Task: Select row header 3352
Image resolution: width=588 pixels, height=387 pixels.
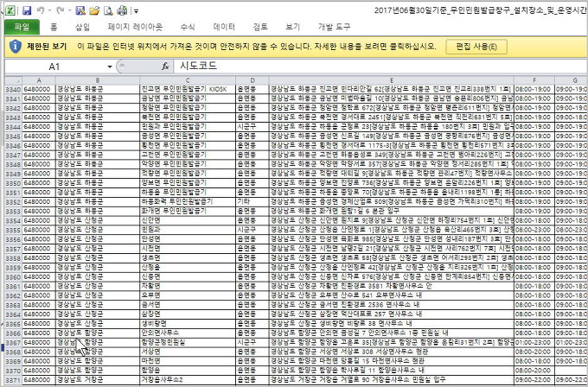Action: coord(13,202)
